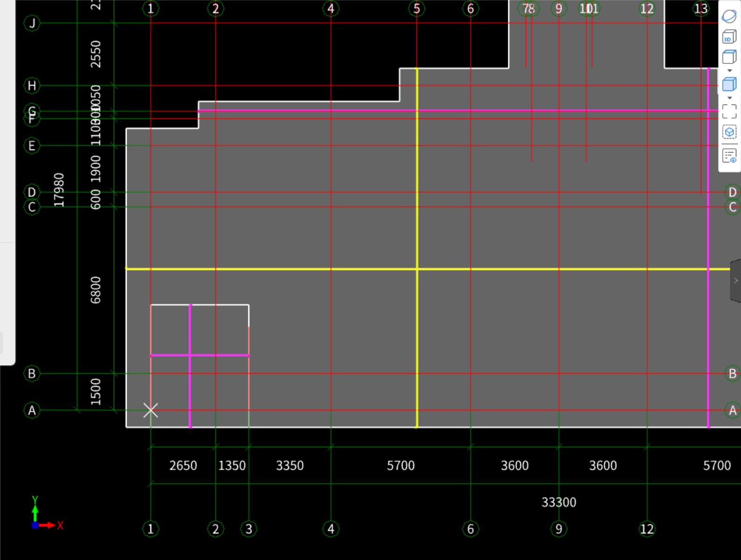The width and height of the screenshot is (741, 560).
Task: Open the display settings list icon
Action: tap(729, 156)
